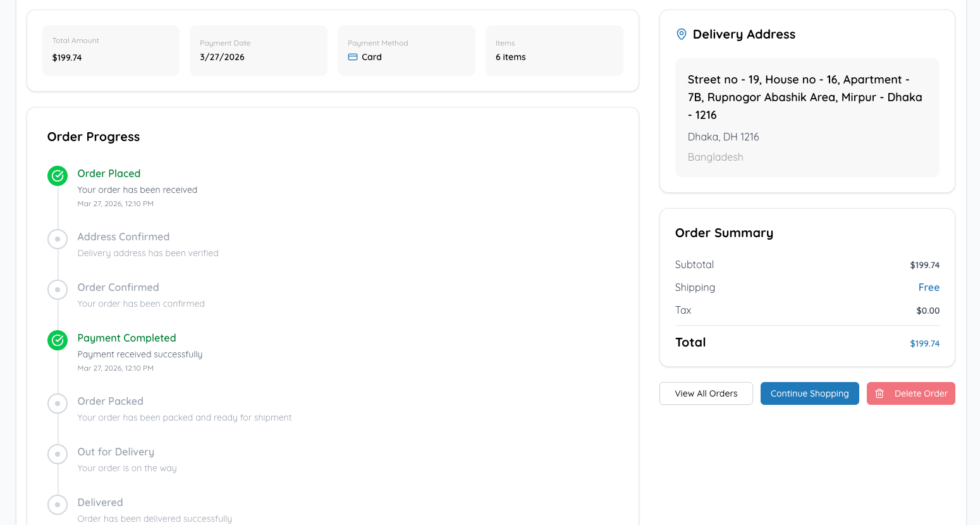Click the green checkmark for Payment Completed
The height and width of the screenshot is (525, 980).
(58, 340)
